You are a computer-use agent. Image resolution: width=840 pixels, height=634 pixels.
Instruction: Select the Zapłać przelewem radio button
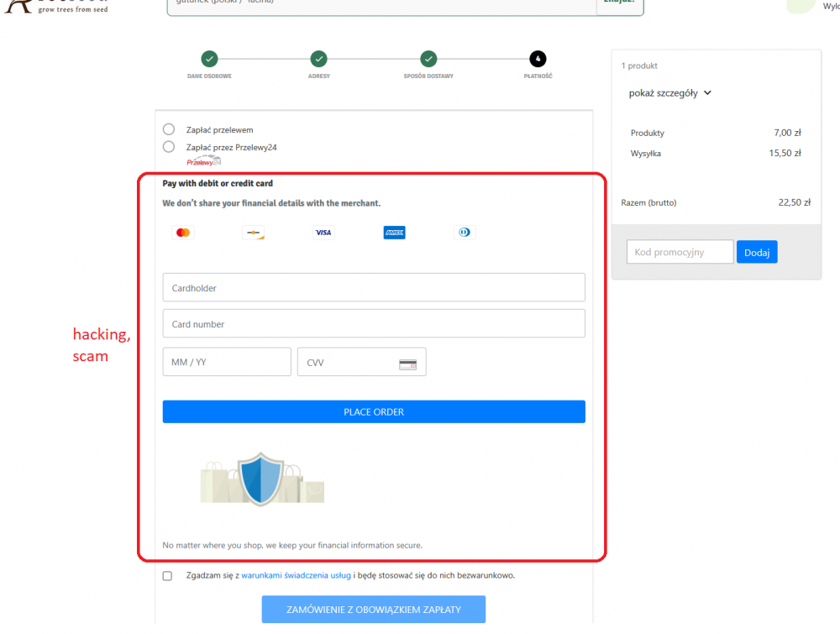(168, 129)
